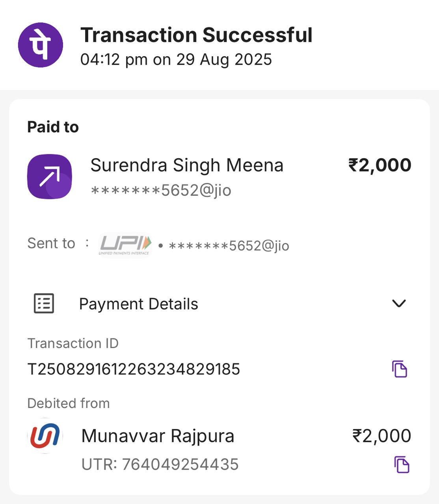Tap the Union Bank logo icon

pyautogui.click(x=45, y=436)
